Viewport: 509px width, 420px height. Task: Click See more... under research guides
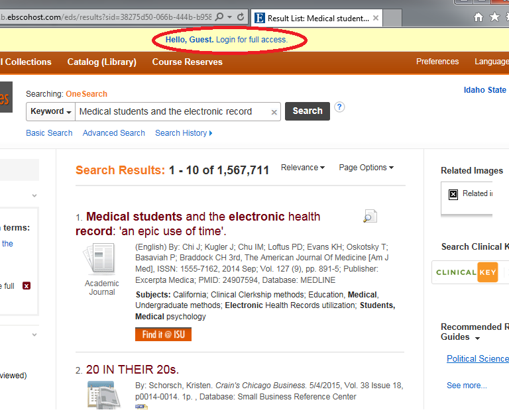point(467,386)
